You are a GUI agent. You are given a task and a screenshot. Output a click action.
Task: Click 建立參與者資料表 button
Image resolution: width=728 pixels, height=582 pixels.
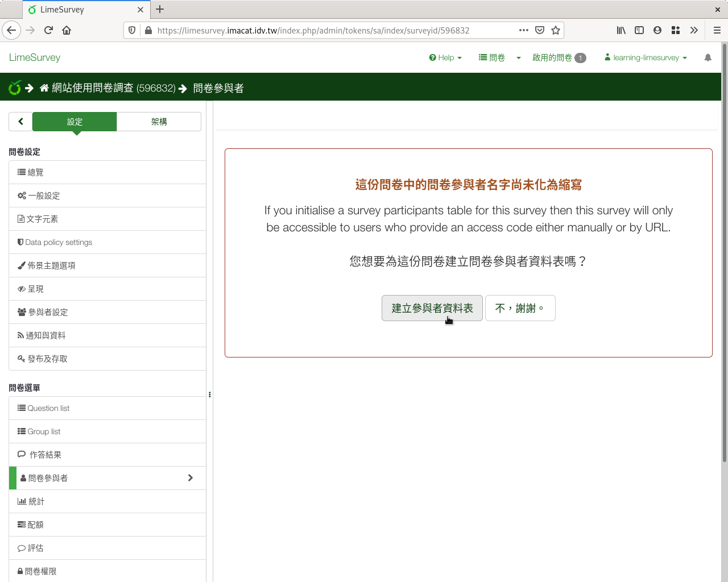tap(432, 308)
